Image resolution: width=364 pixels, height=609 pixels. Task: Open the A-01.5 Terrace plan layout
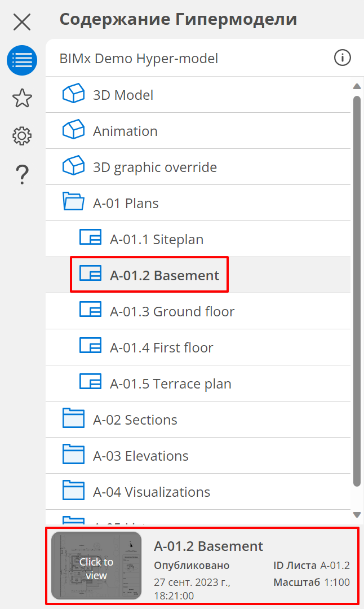[x=170, y=384]
